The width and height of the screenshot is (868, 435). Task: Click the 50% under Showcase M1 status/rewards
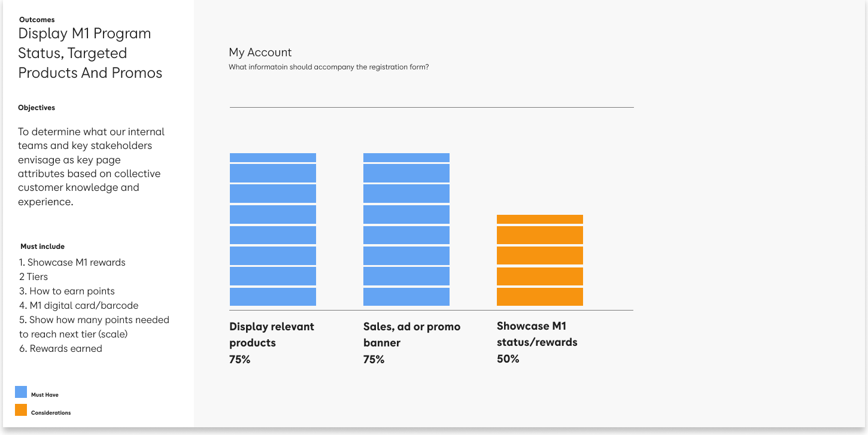[x=508, y=359]
